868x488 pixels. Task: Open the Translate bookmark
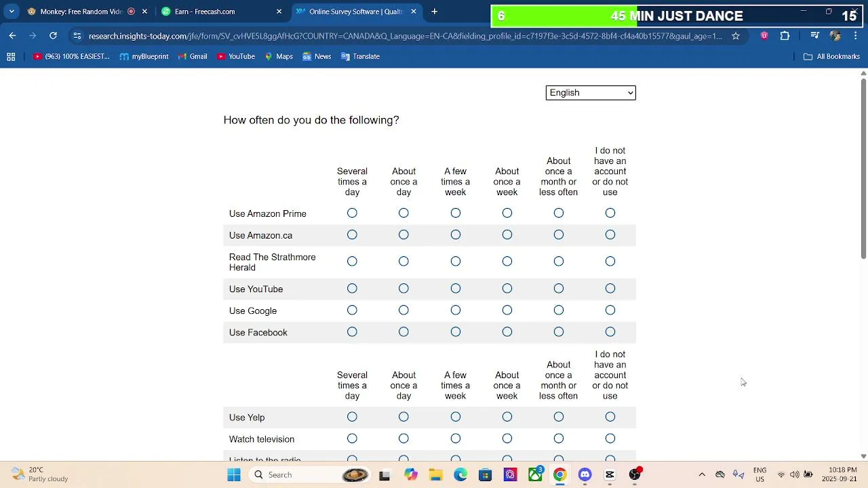(360, 57)
